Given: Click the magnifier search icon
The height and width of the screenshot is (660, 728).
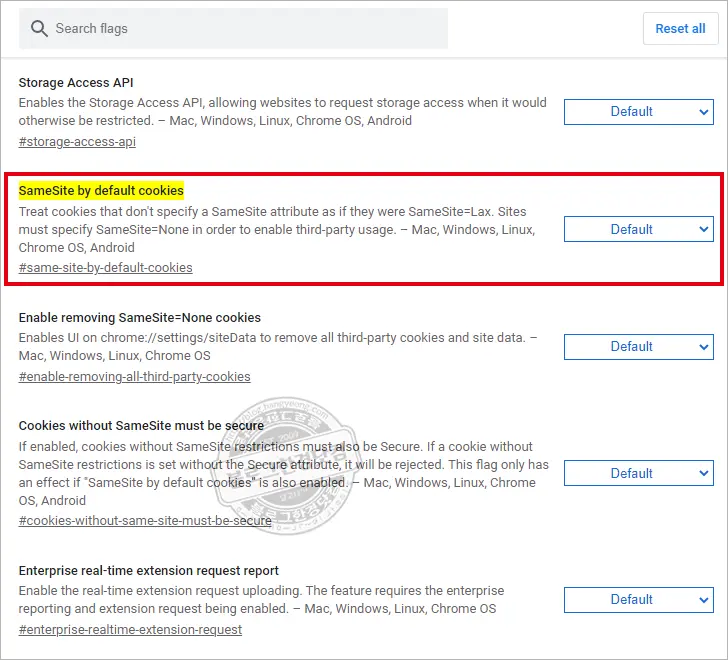Looking at the screenshot, I should (40, 29).
